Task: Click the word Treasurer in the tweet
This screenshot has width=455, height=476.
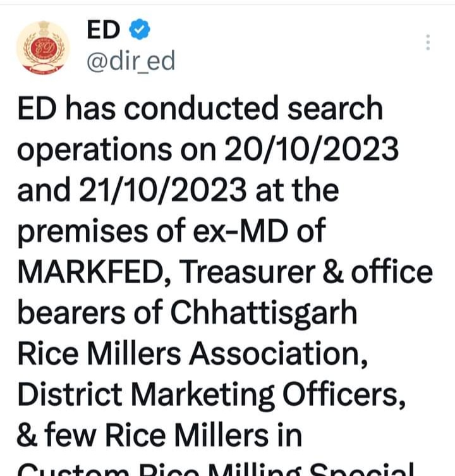Action: coord(247,272)
